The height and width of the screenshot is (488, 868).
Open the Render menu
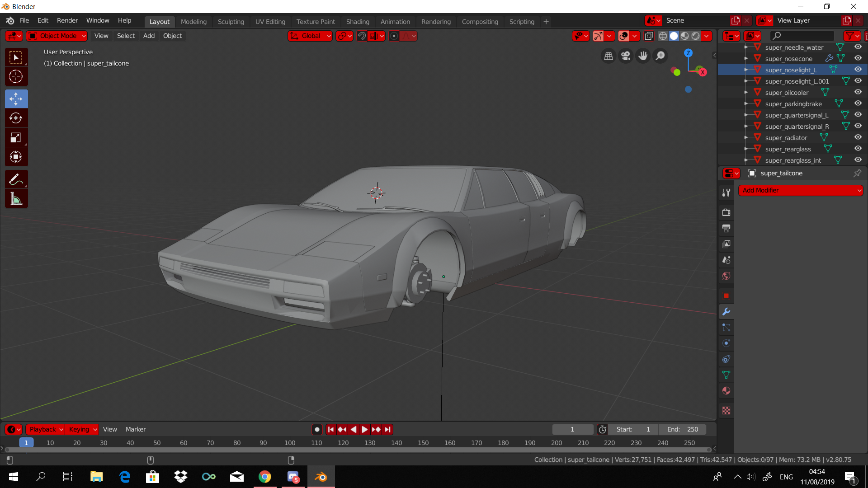click(67, 20)
